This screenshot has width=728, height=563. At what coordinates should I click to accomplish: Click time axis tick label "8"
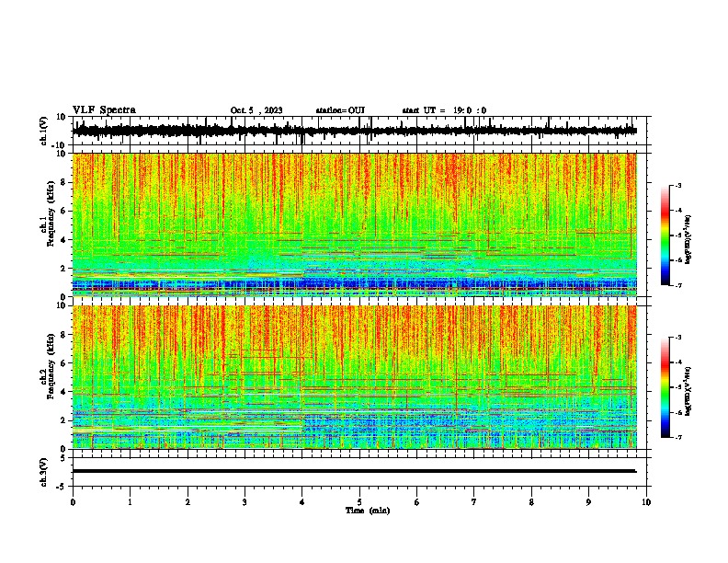point(531,502)
